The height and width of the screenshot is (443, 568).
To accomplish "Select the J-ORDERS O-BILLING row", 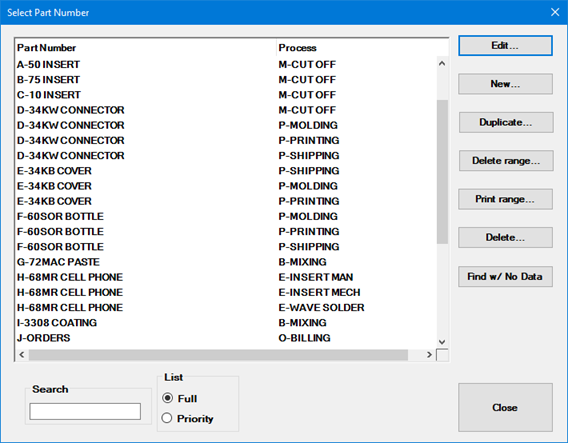I will click(226, 338).
